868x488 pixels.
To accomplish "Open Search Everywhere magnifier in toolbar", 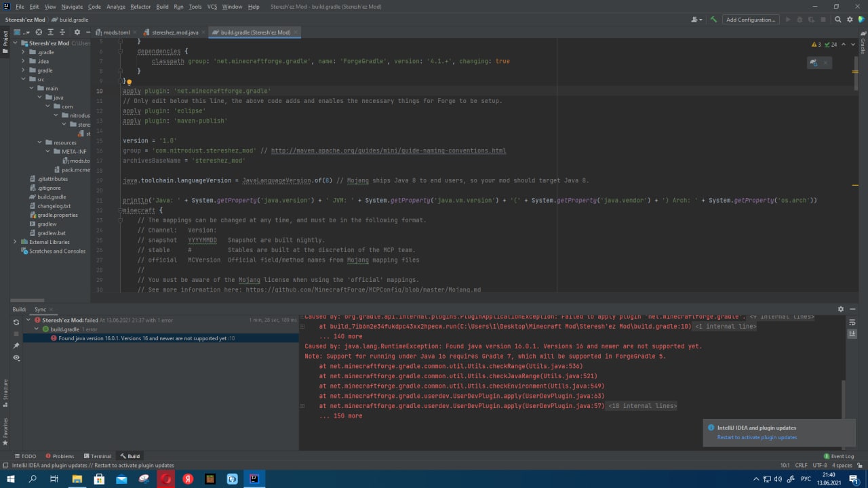I will 838,20.
